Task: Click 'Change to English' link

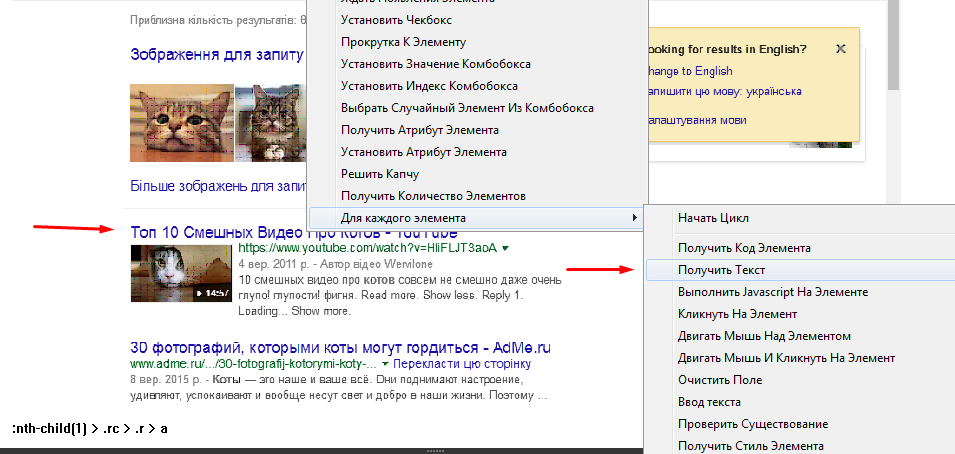Action: pos(690,71)
